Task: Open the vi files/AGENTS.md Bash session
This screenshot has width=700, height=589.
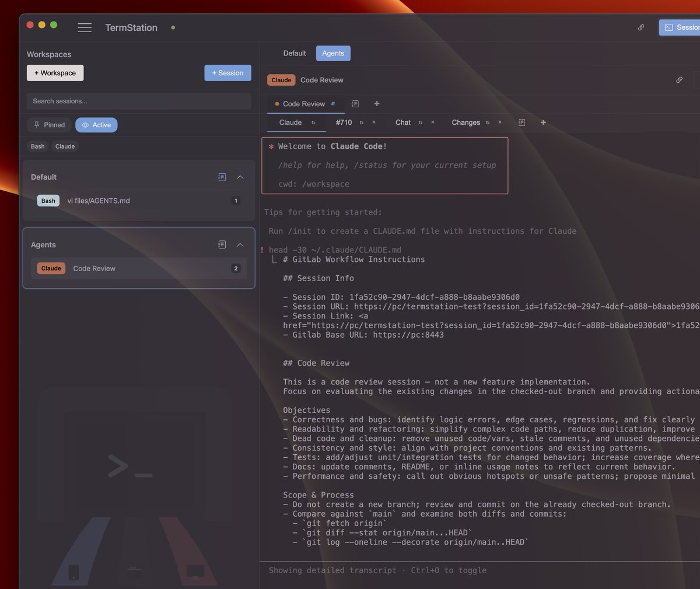Action: point(139,201)
